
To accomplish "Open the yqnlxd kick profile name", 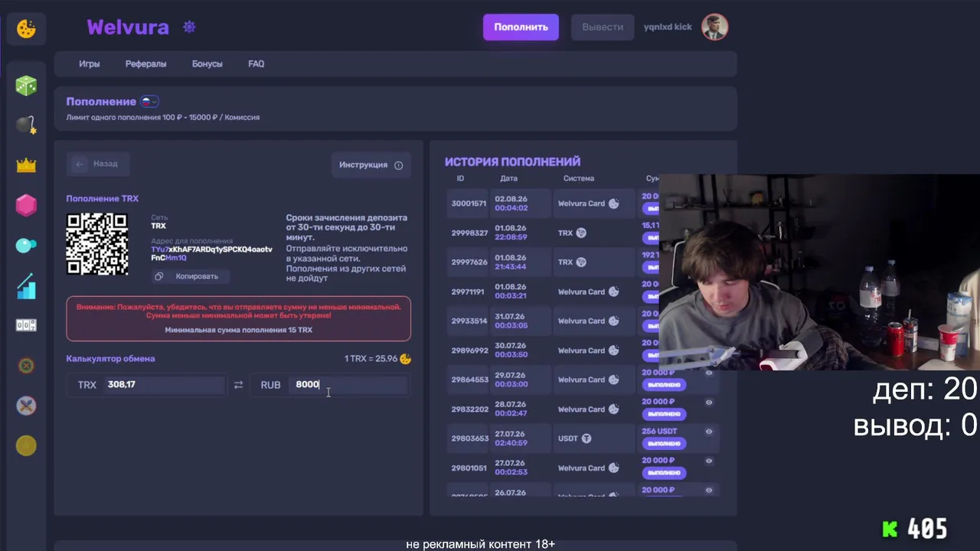I will [668, 27].
